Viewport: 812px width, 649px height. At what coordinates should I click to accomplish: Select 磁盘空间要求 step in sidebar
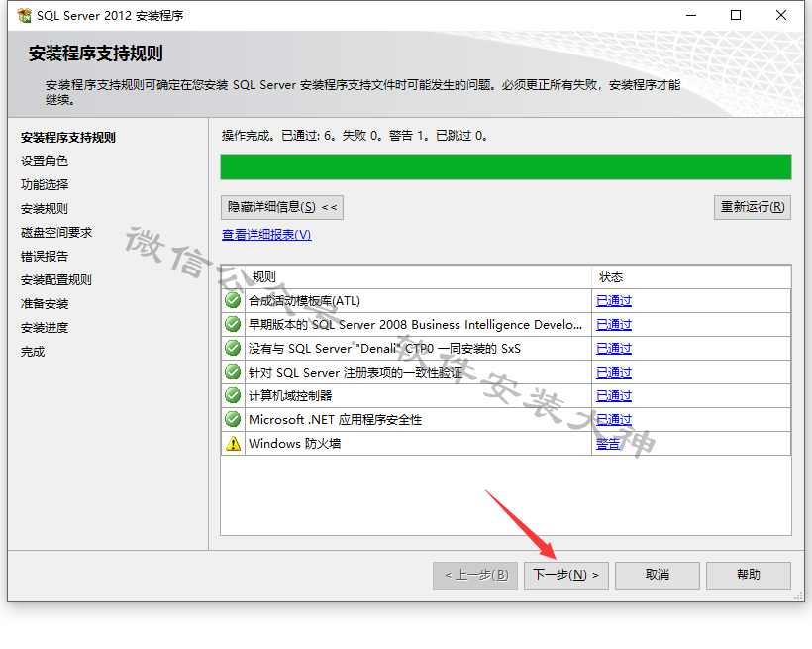point(56,233)
